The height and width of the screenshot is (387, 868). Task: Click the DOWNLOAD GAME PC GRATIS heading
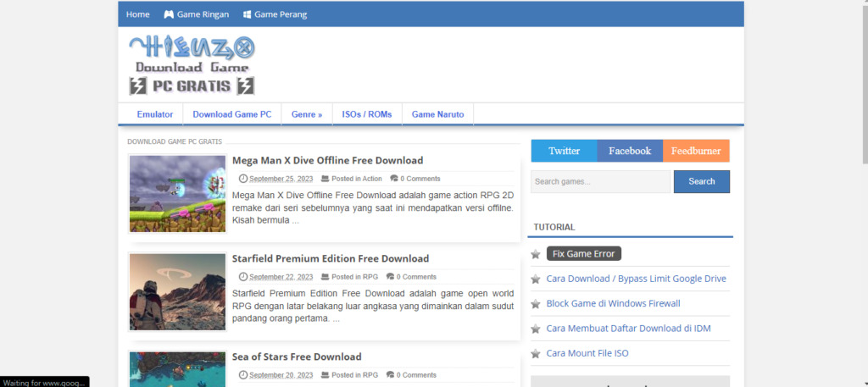tap(175, 141)
